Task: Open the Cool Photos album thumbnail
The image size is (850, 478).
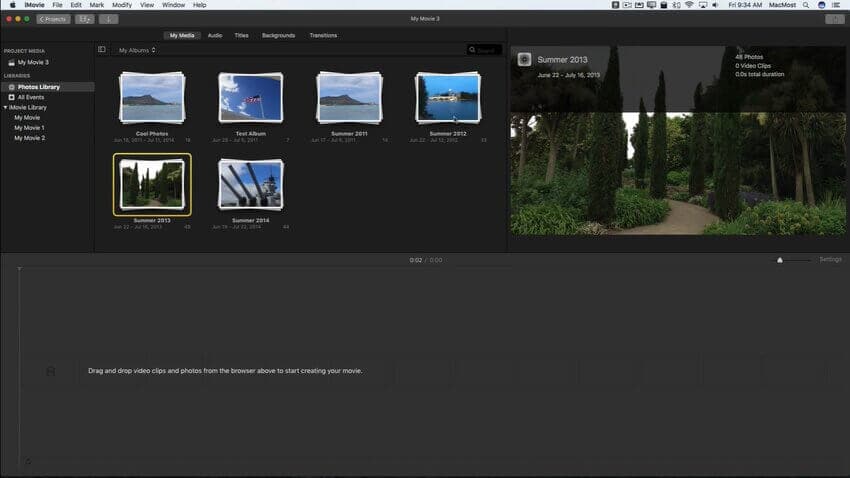Action: click(x=152, y=98)
